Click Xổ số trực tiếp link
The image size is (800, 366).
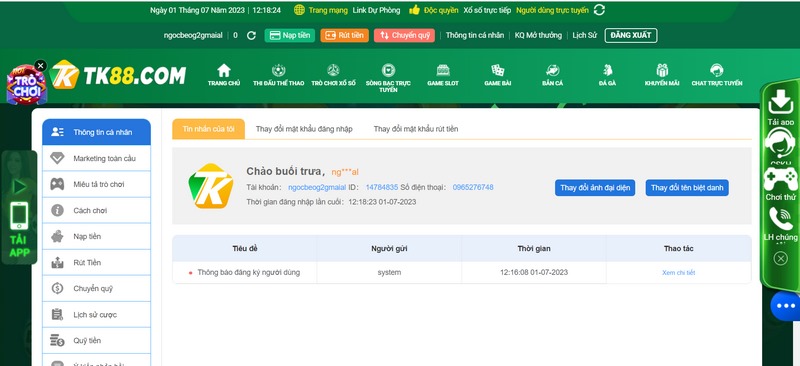pos(487,10)
